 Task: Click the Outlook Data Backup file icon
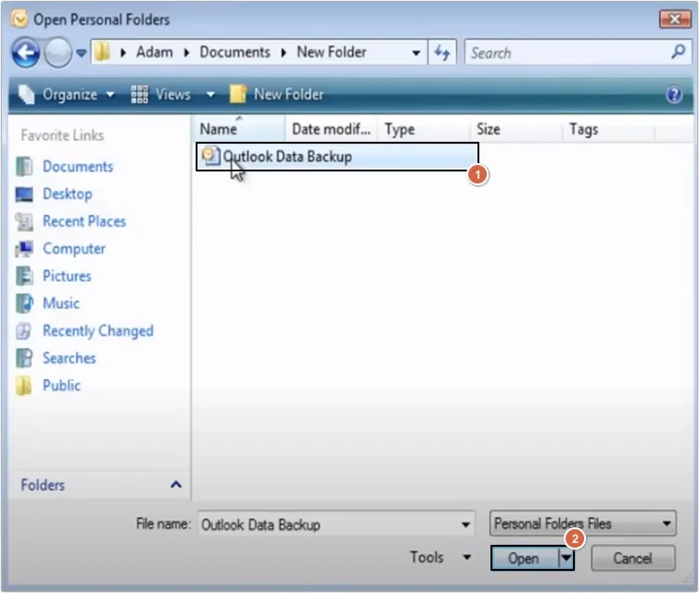[x=210, y=156]
